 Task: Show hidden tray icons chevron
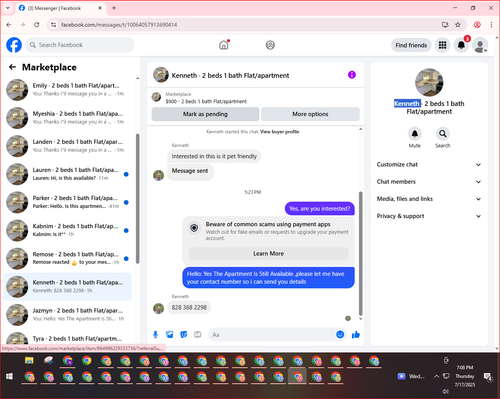[436, 376]
